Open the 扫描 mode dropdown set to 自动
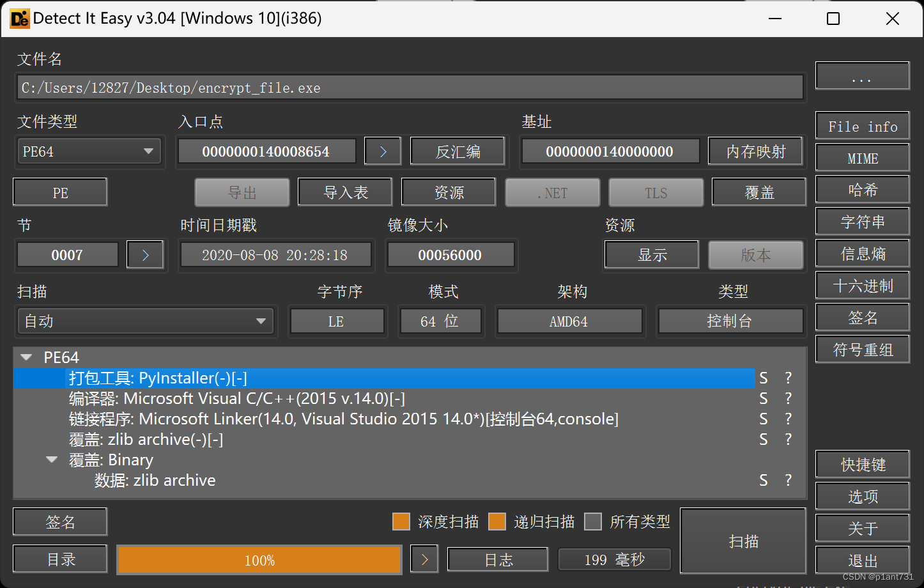The height and width of the screenshot is (588, 924). 146,321
